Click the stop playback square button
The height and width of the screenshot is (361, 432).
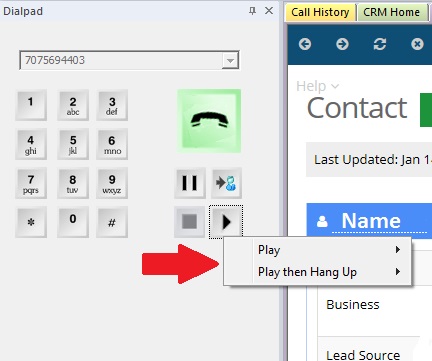coord(189,221)
